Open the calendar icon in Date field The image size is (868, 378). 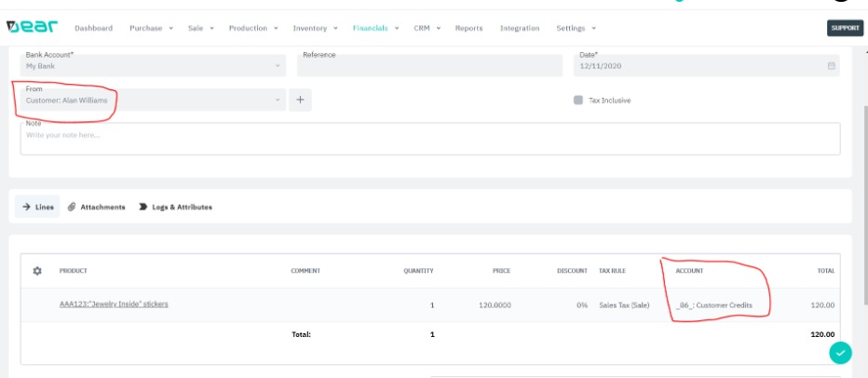831,66
